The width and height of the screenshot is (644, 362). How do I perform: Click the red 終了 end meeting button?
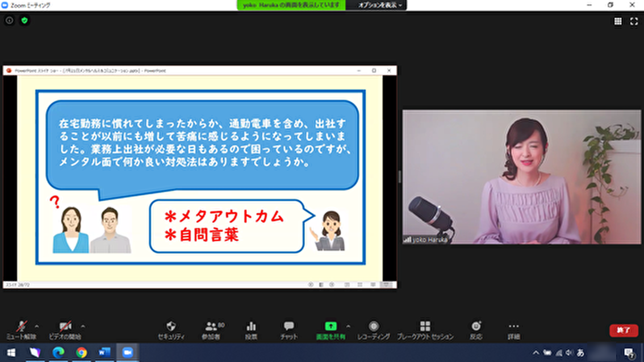[x=624, y=330]
